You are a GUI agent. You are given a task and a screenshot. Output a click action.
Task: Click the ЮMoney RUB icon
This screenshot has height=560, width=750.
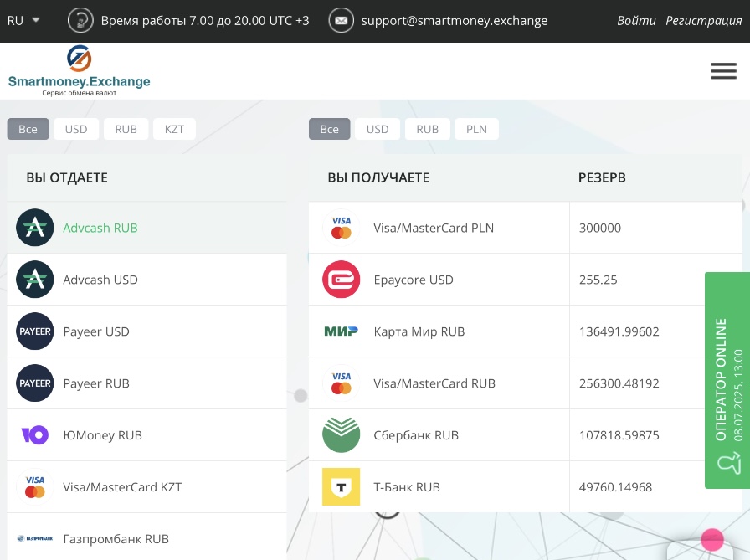click(35, 435)
